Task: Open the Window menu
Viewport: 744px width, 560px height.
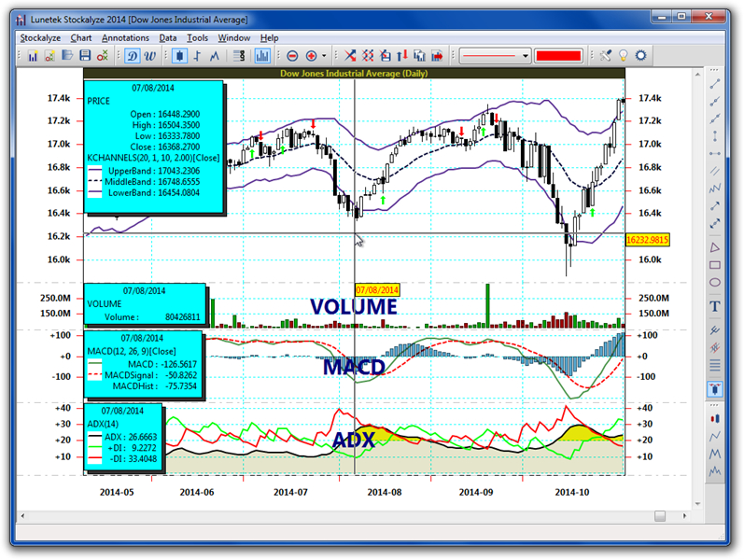Action: point(234,38)
